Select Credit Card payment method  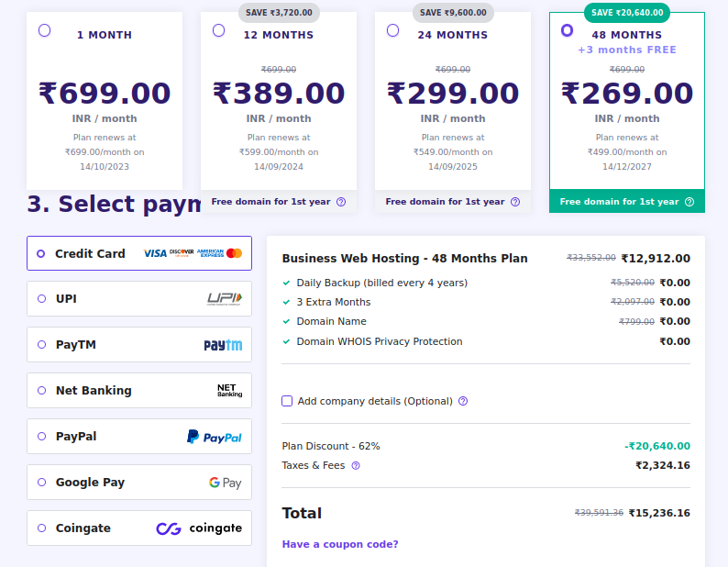[41, 253]
